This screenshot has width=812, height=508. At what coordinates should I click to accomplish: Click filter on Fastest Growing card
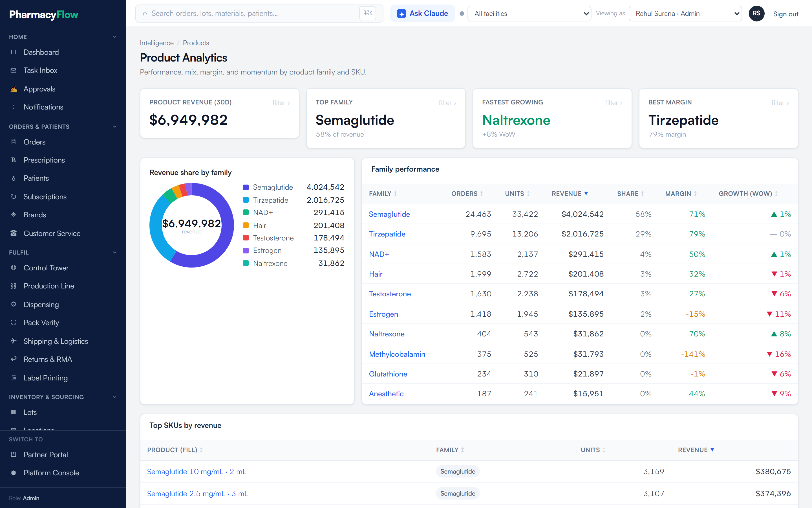tap(614, 102)
